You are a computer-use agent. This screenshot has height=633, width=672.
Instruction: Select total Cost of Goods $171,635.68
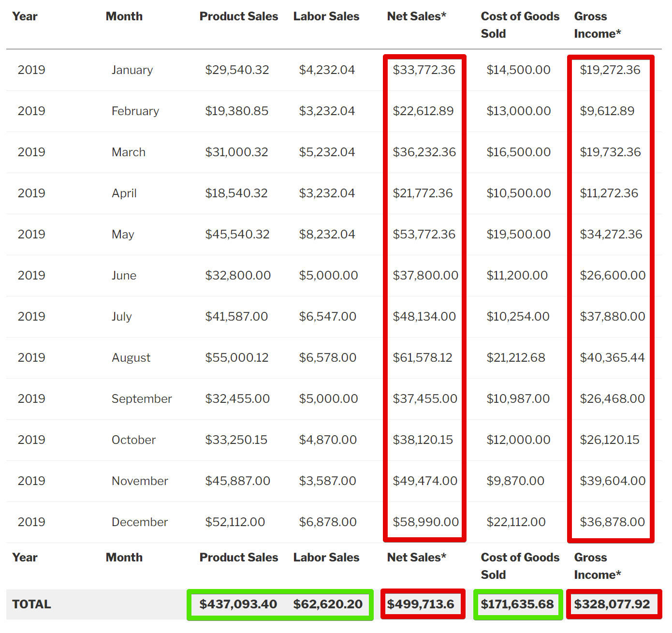point(517,604)
